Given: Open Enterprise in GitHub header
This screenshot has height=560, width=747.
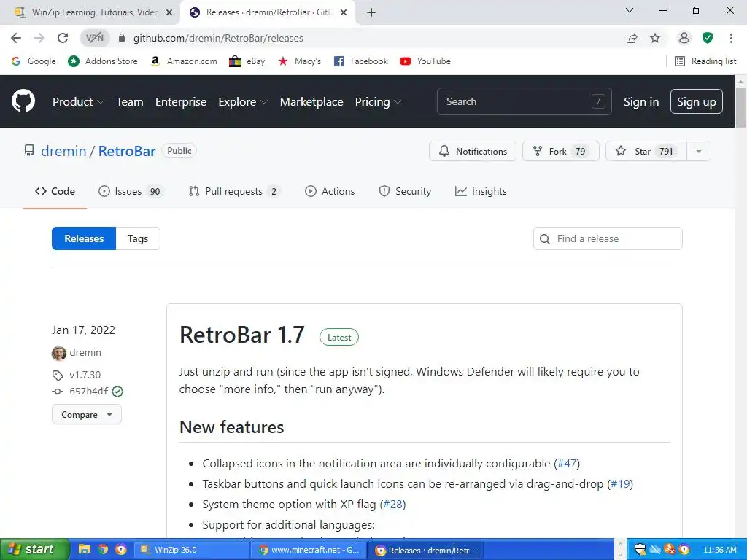Looking at the screenshot, I should pyautogui.click(x=181, y=101).
